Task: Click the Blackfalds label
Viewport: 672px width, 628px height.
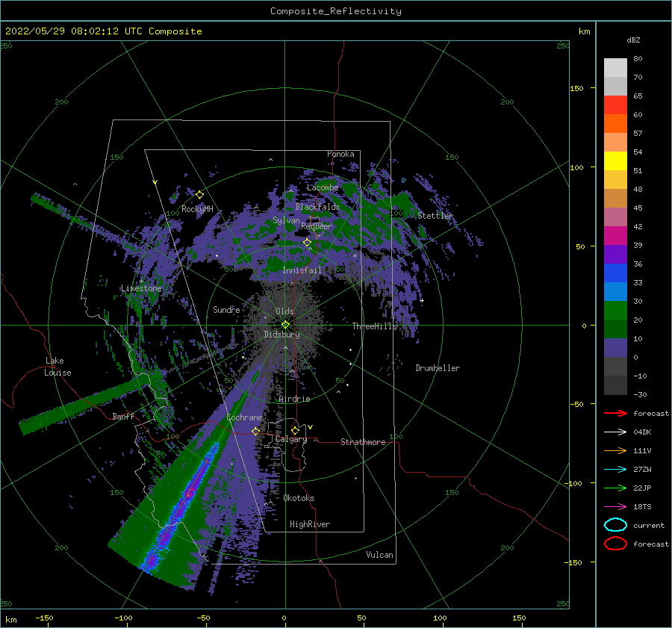Action: [x=317, y=207]
